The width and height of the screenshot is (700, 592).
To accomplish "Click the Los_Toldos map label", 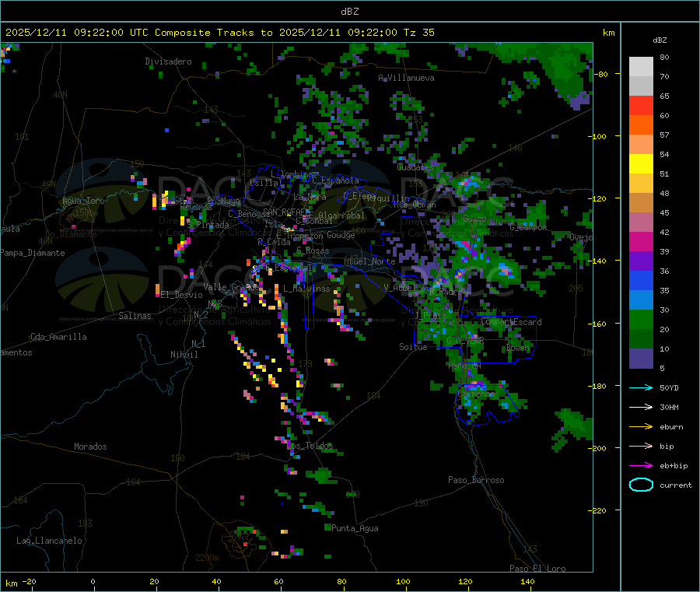I will 310,446.
